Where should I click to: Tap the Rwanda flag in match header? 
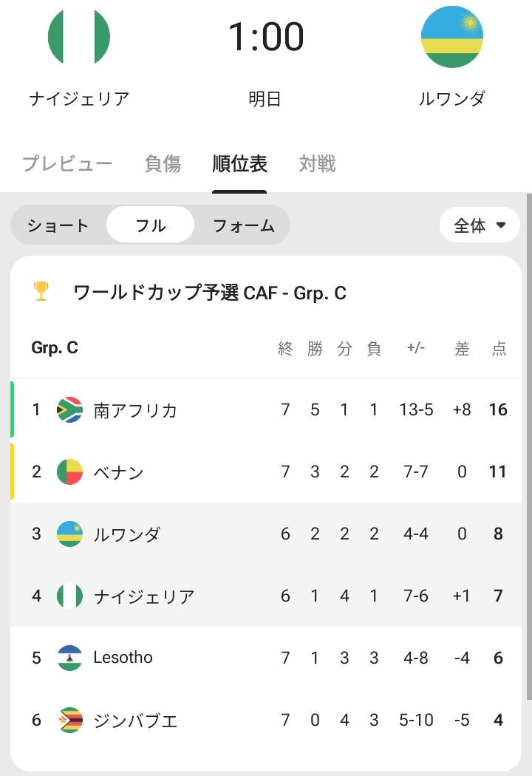(451, 36)
